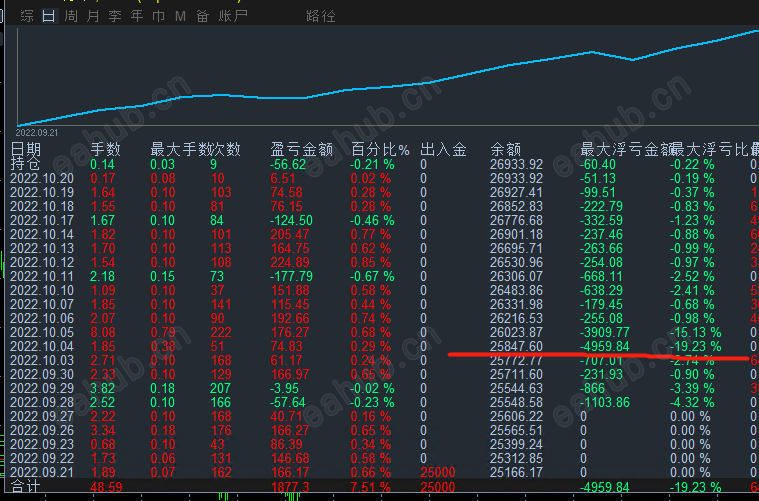The height and width of the screenshot is (501, 759).
Task: Click the 0.77 % percentage cell
Action: tap(371, 234)
